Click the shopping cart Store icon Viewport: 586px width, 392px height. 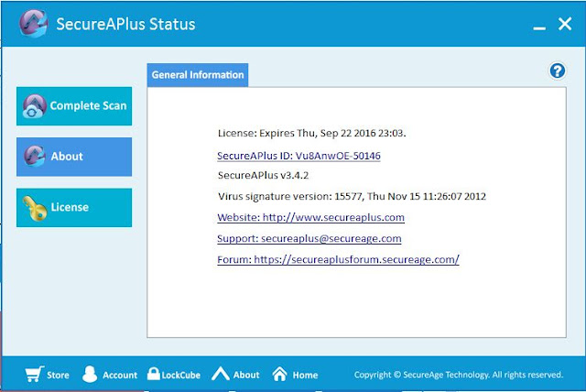pos(34,374)
